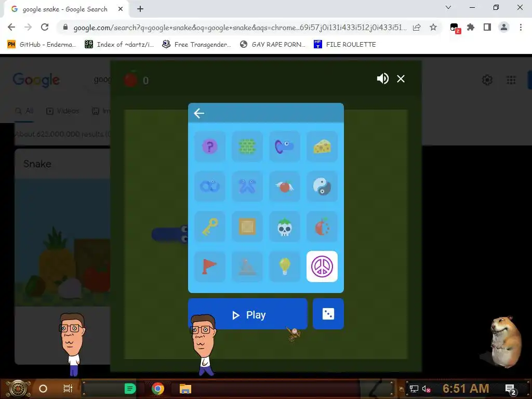Viewport: 532px width, 399px height.
Task: Select the winged apple mode
Action: (284, 187)
